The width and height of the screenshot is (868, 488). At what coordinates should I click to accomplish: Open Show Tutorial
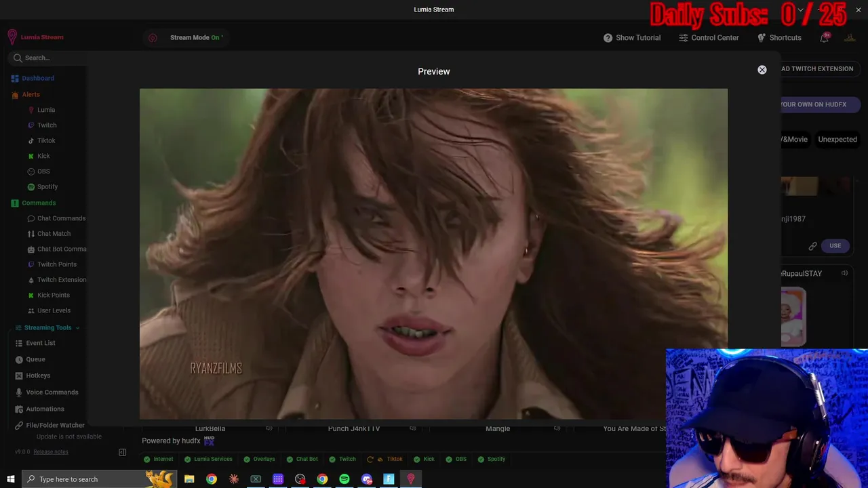632,38
